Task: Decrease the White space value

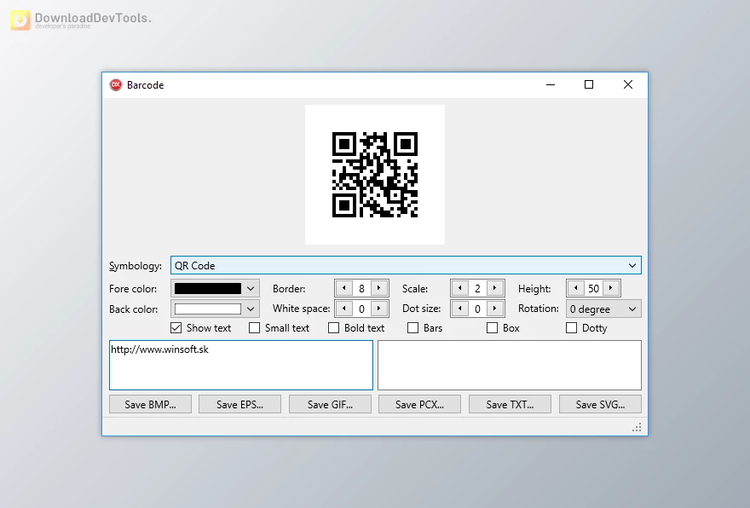Action: click(344, 309)
